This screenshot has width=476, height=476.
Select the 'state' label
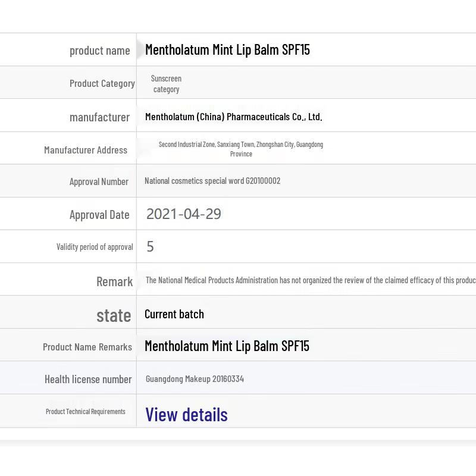[x=114, y=316]
